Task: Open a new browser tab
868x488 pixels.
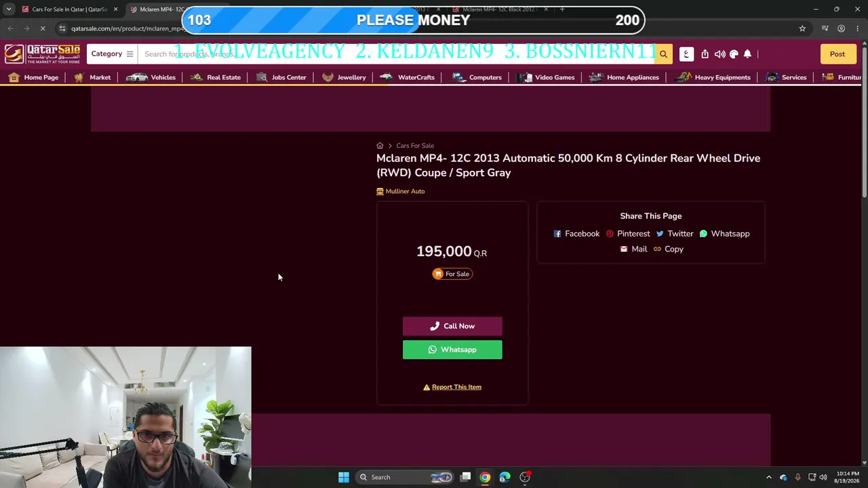Action: point(562,9)
